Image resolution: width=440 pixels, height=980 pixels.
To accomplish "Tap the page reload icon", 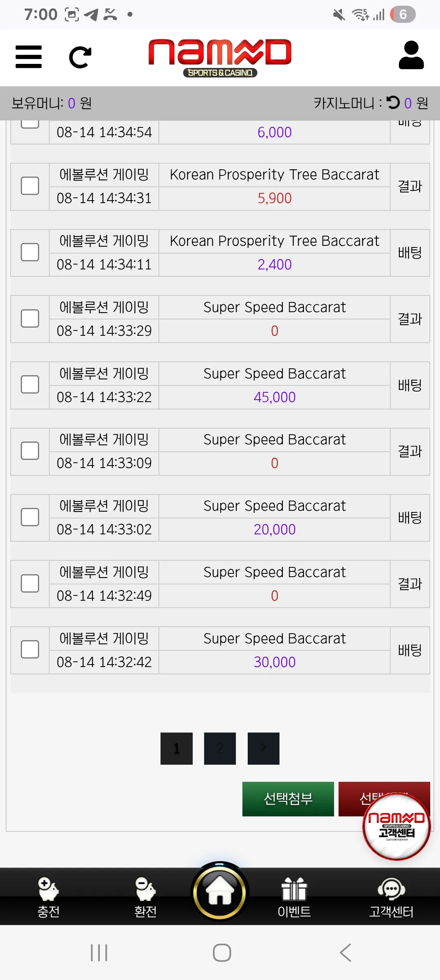I will [80, 57].
